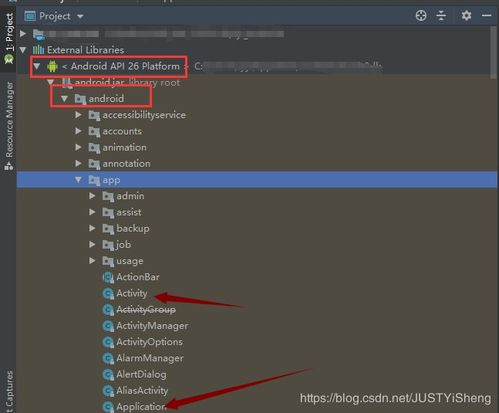This screenshot has height=413, width=499.
Task: Click the android package folder icon
Action: pyautogui.click(x=80, y=99)
